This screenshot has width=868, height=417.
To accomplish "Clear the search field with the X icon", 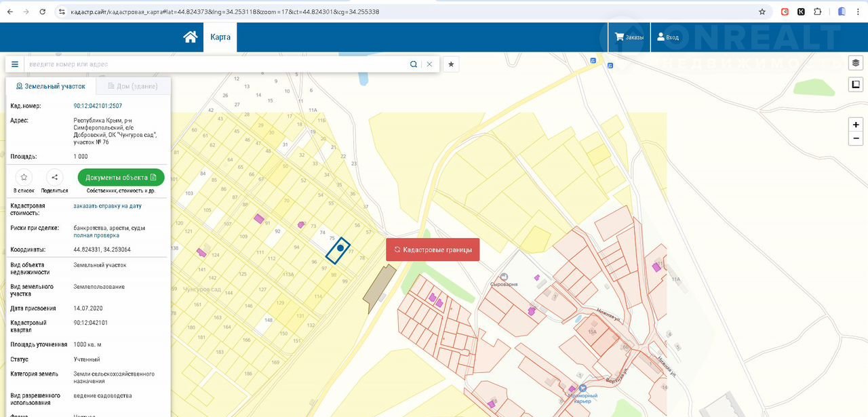I will click(429, 64).
